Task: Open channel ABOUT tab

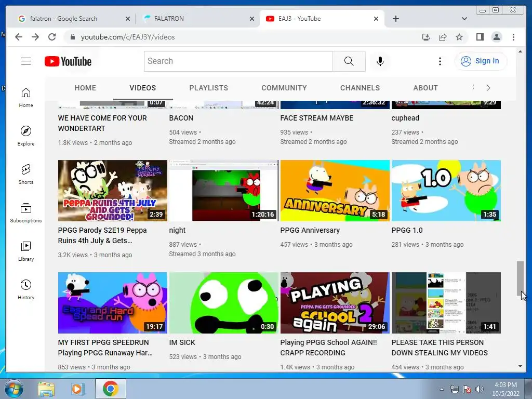Action: [x=425, y=88]
